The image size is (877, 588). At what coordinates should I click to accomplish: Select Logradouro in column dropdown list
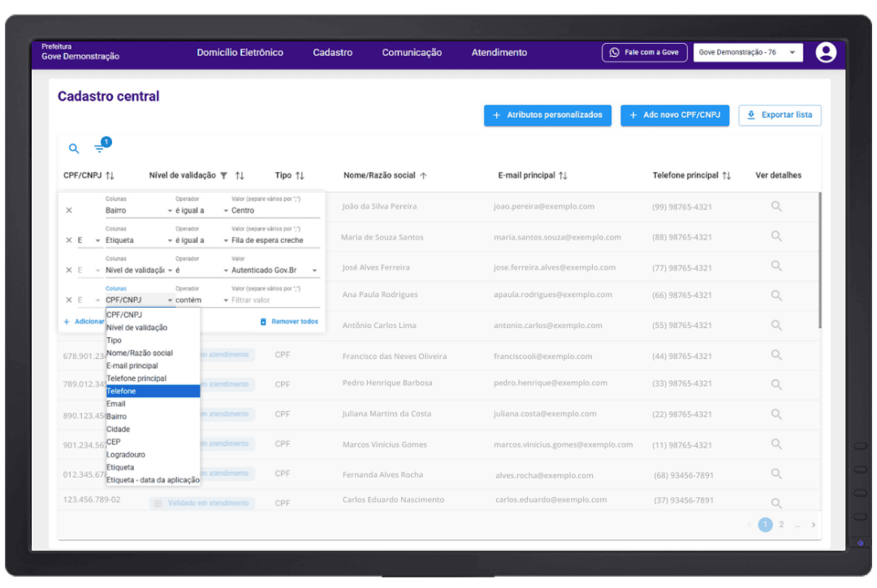(x=153, y=455)
